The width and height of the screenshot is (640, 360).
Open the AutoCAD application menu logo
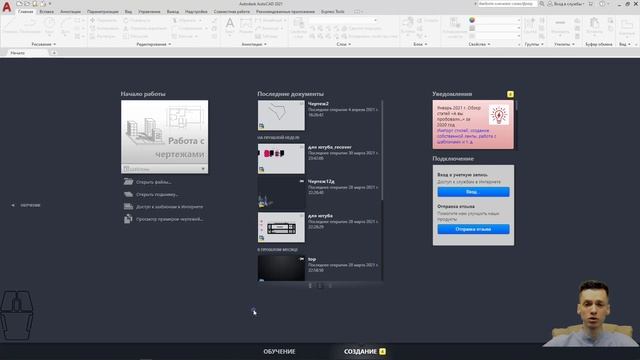tap(7, 7)
